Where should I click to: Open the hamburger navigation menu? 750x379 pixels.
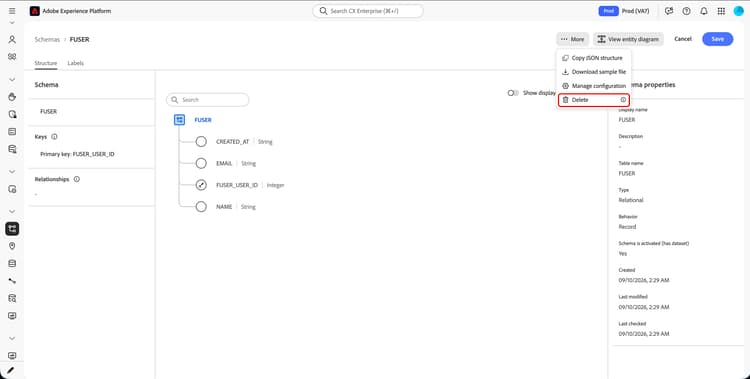click(x=12, y=11)
